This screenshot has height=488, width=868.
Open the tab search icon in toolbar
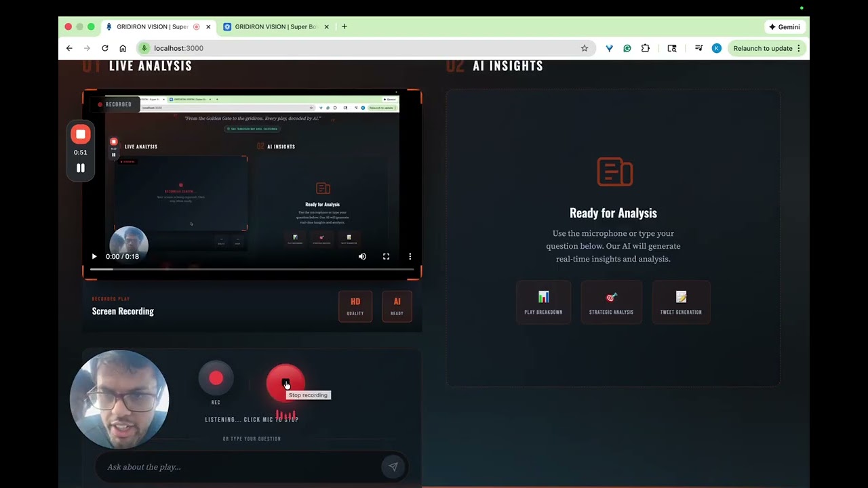coord(672,48)
